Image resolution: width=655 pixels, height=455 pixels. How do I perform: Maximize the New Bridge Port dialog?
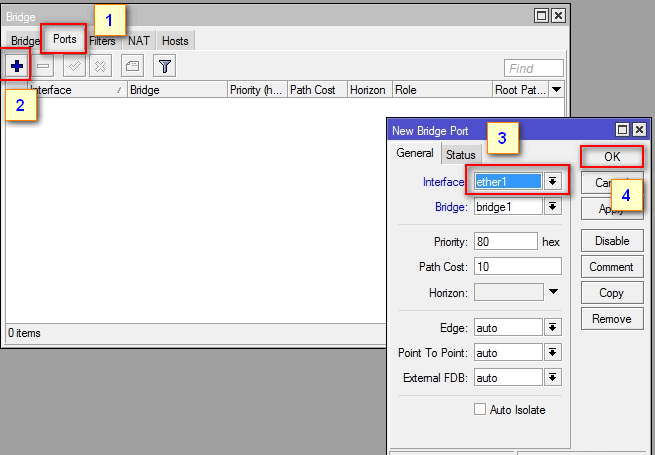click(x=622, y=130)
